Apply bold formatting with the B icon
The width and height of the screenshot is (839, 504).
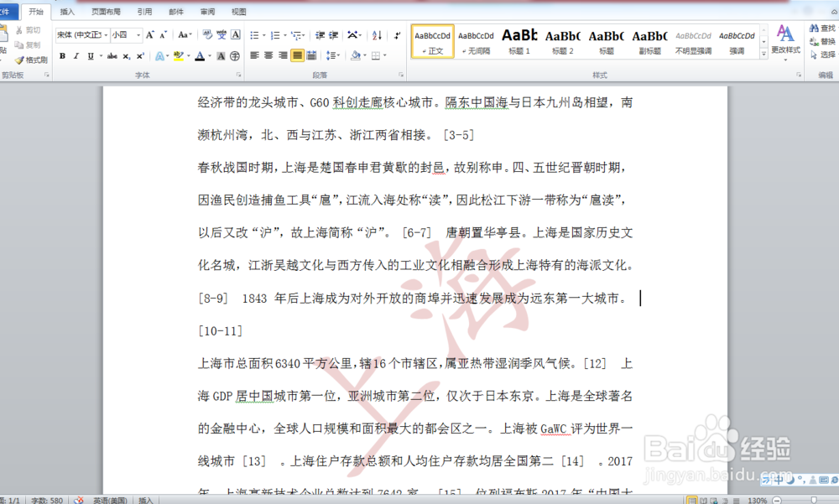coord(62,55)
